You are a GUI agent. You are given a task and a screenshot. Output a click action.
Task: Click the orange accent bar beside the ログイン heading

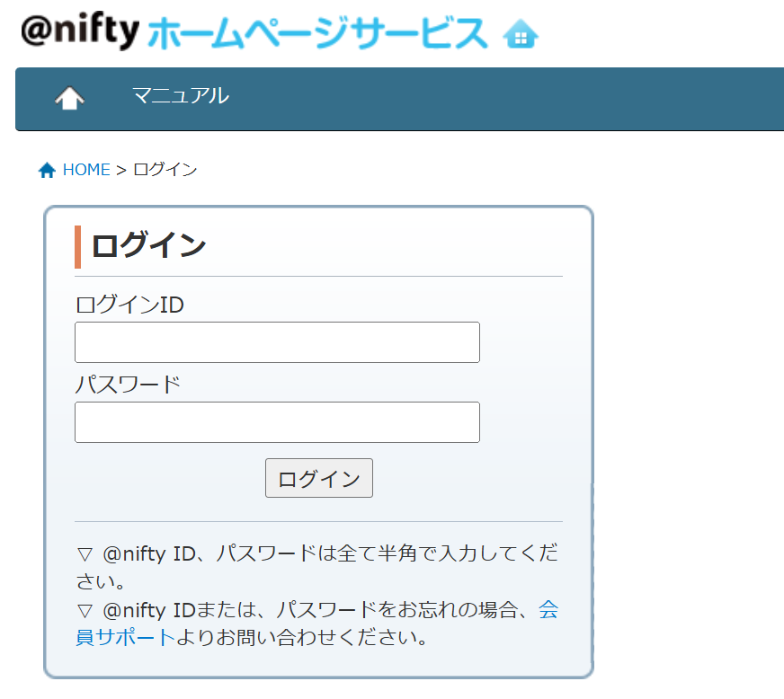(x=77, y=243)
